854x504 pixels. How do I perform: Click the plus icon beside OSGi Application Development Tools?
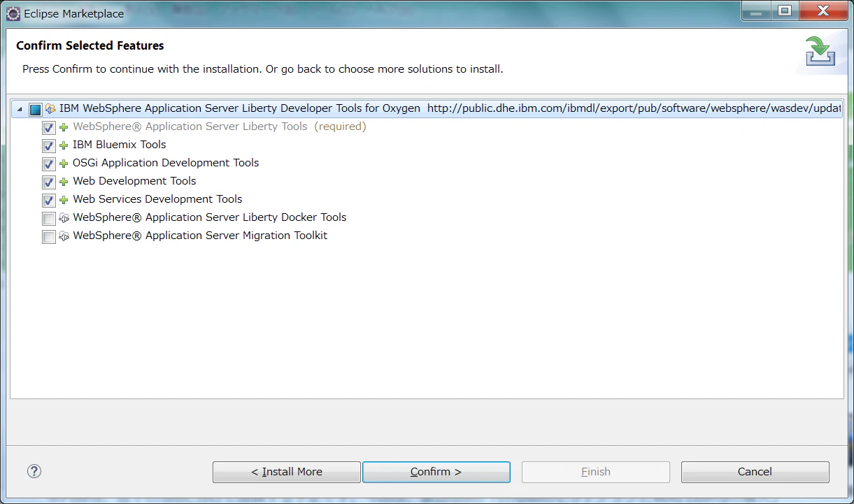coord(64,164)
